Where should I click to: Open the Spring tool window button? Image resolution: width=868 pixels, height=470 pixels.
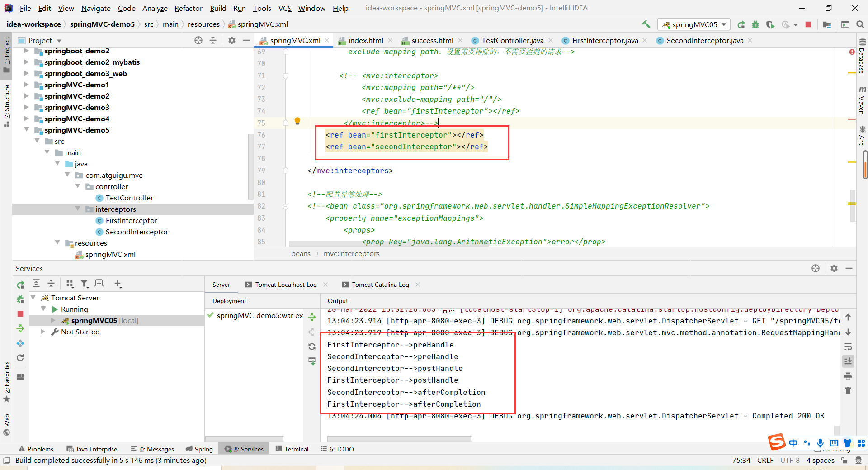[x=199, y=449]
